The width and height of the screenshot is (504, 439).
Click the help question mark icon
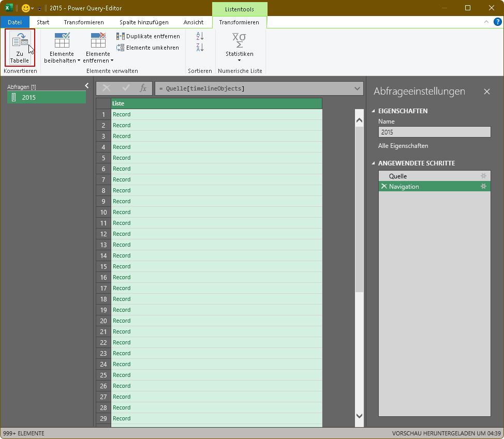click(498, 22)
